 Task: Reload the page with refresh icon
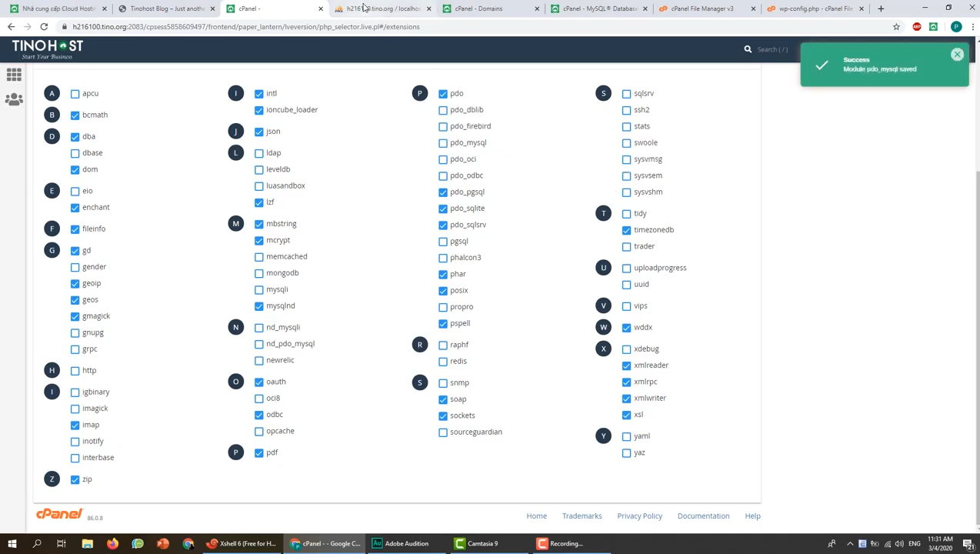coord(44,27)
